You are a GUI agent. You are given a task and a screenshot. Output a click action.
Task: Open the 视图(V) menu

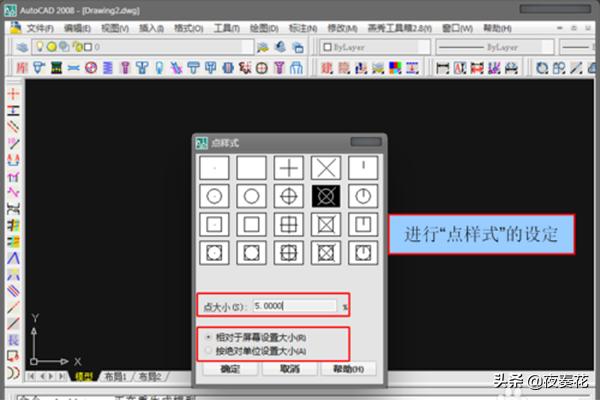(x=115, y=28)
